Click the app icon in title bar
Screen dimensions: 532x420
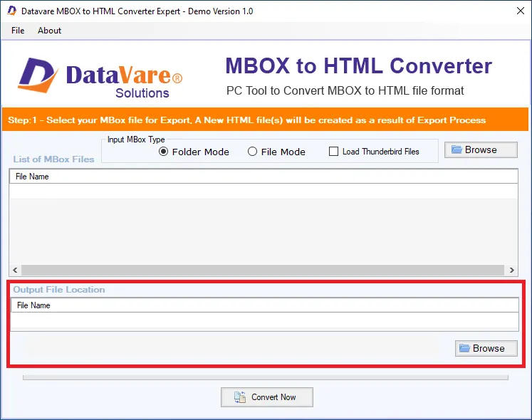tap(11, 11)
